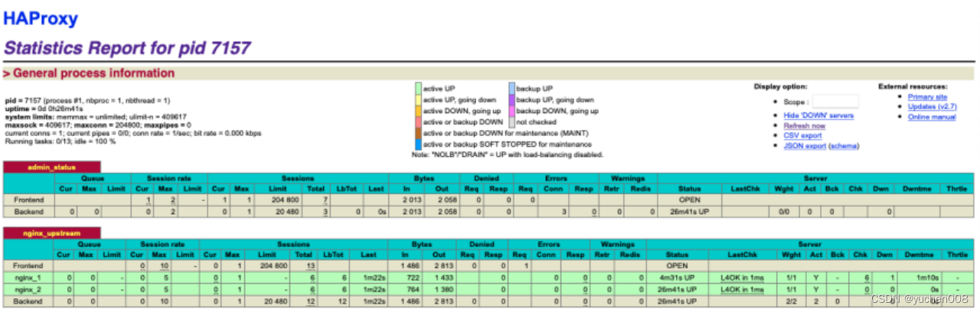Click the 'active or backup DOWN' legend swatch
This screenshot has width=980, height=312.
pos(418,122)
